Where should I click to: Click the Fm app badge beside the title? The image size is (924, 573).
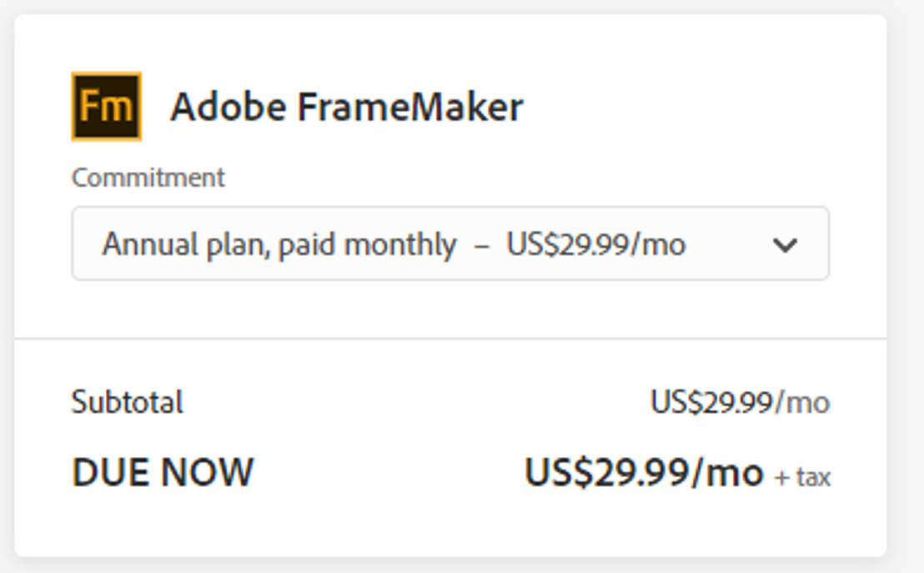pos(107,105)
